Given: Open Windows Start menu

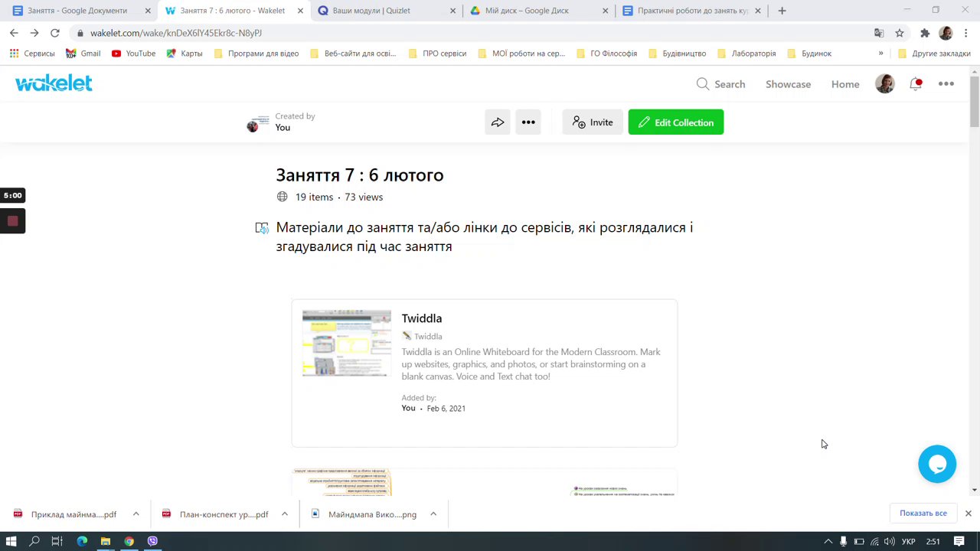Looking at the screenshot, I should [11, 541].
